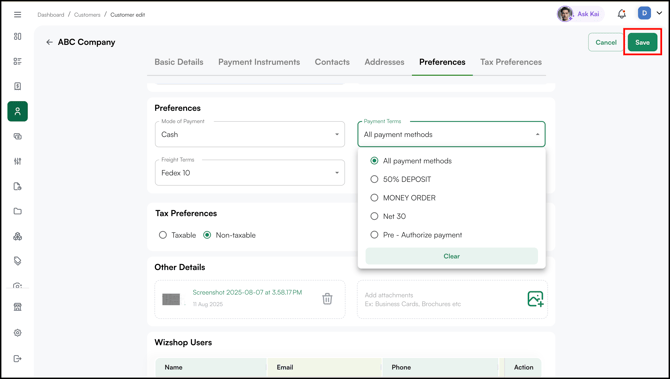Open the notifications bell
The width and height of the screenshot is (670, 379).
pos(622,14)
